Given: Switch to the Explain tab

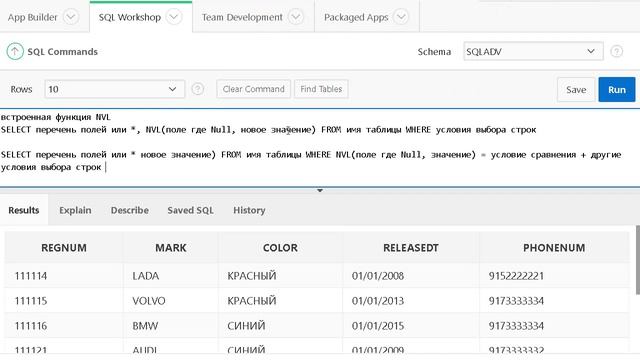Looking at the screenshot, I should [x=75, y=210].
